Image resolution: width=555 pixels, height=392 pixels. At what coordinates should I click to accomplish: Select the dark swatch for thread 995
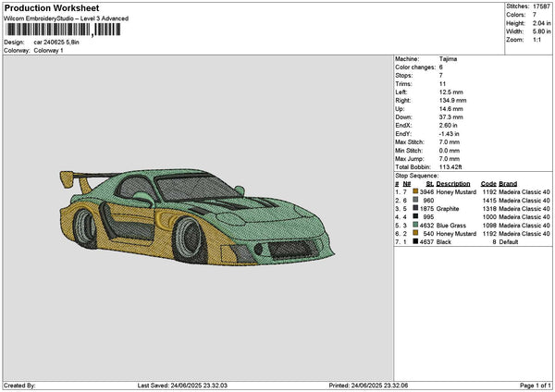coord(416,216)
